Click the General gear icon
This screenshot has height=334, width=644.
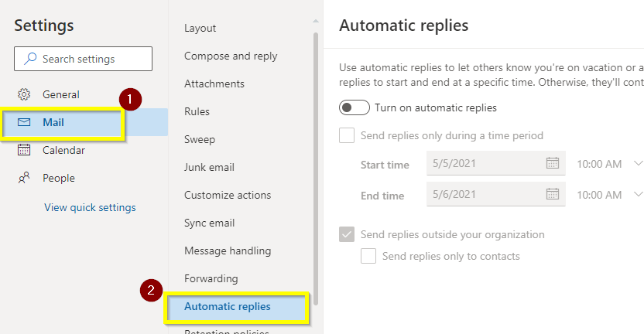(x=24, y=94)
